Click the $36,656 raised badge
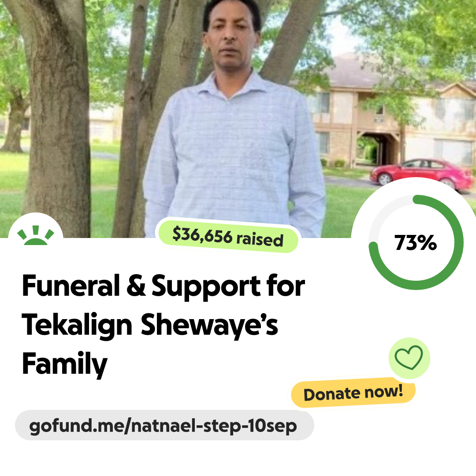476x476 pixels. tap(228, 237)
